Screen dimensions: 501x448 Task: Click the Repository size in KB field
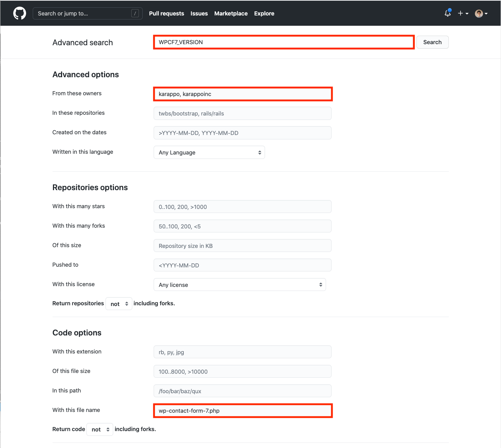[243, 246]
